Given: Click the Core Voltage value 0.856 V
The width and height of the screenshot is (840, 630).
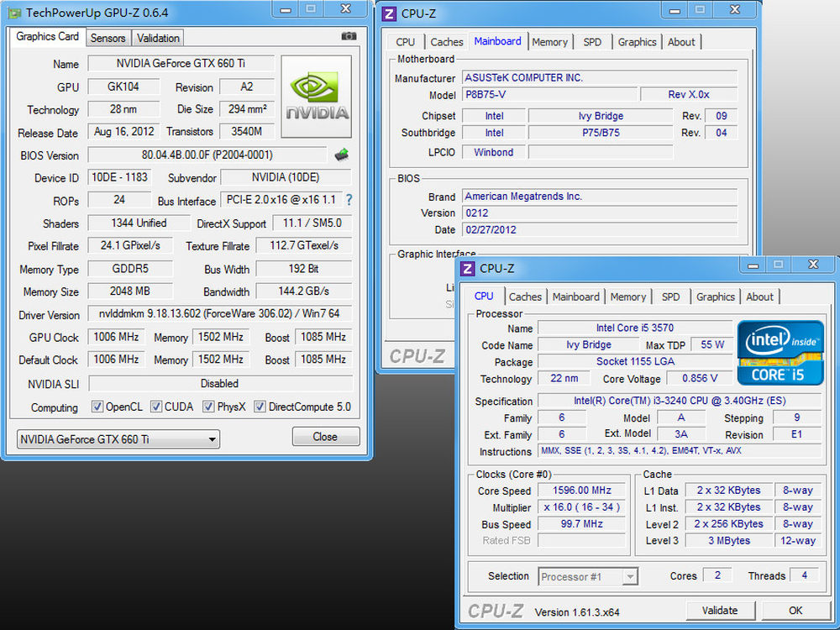Looking at the screenshot, I should pyautogui.click(x=699, y=378).
